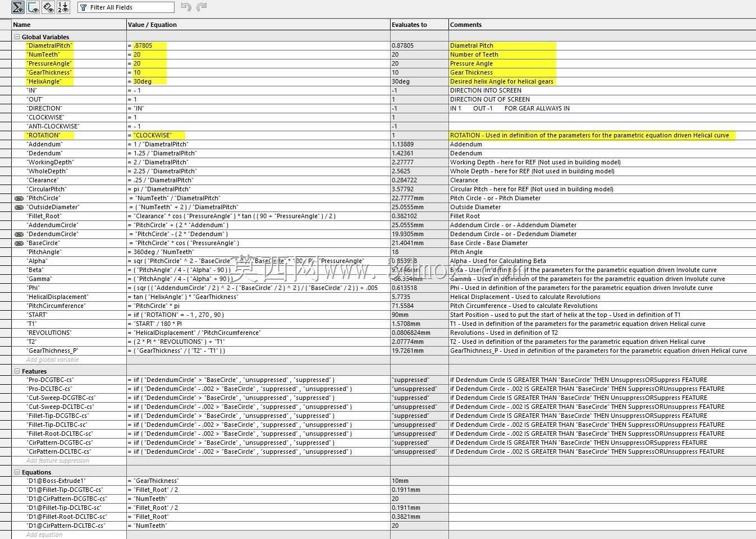This screenshot has width=756, height=539.
Task: Collapse the Global Variables section
Action: point(17,37)
